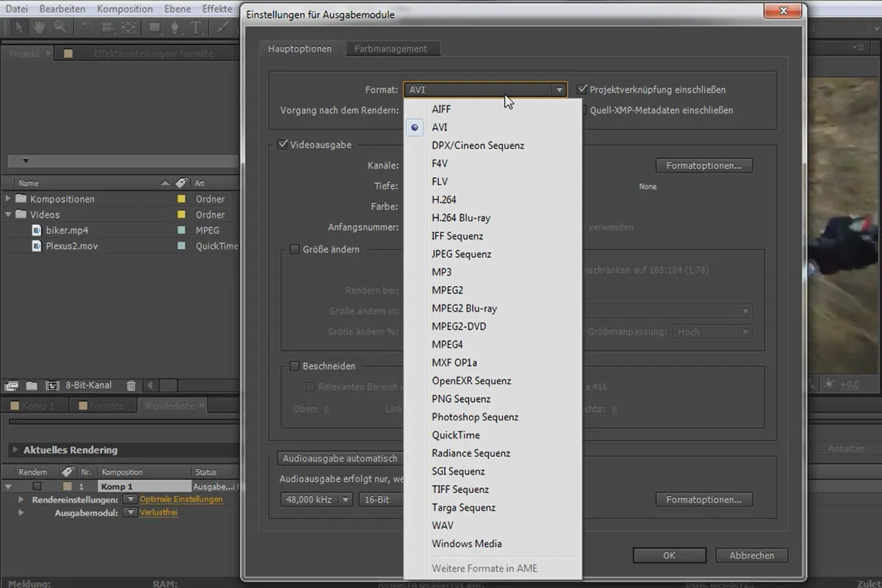The height and width of the screenshot is (588, 882).
Task: Toggle Projektverknüpfung einschließen checkbox
Action: 583,90
